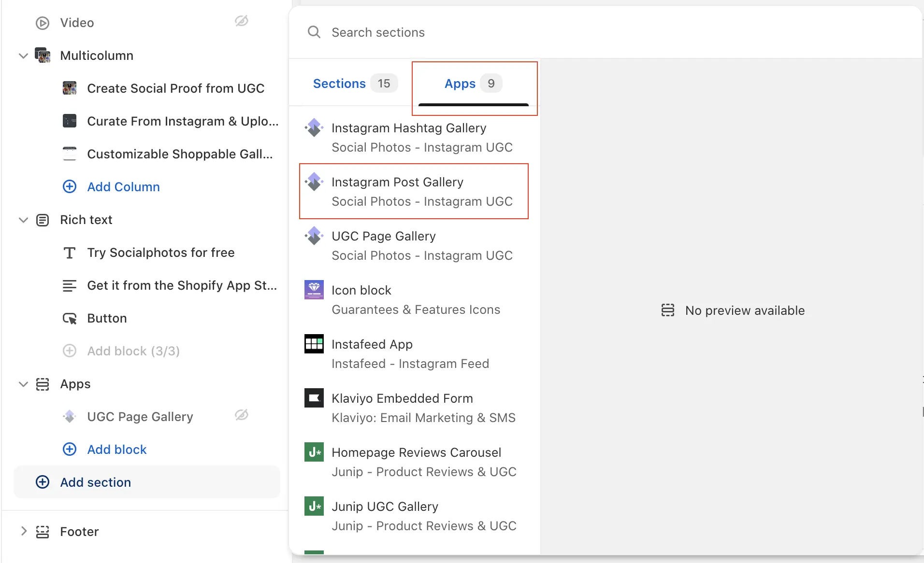The image size is (924, 563).
Task: Select the Apps tab
Action: coord(474,84)
